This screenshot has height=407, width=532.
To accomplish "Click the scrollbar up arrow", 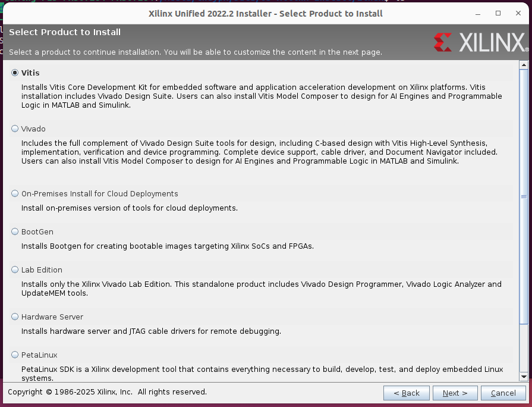I will [x=524, y=64].
